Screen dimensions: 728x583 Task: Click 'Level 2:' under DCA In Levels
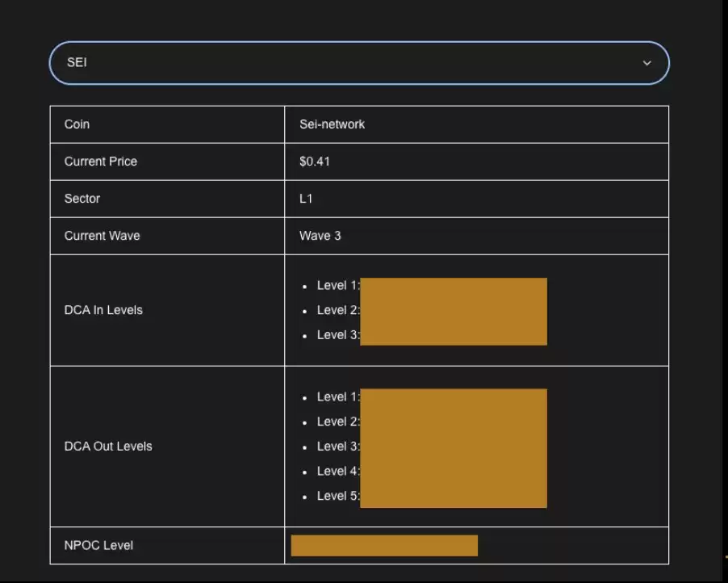(x=338, y=310)
